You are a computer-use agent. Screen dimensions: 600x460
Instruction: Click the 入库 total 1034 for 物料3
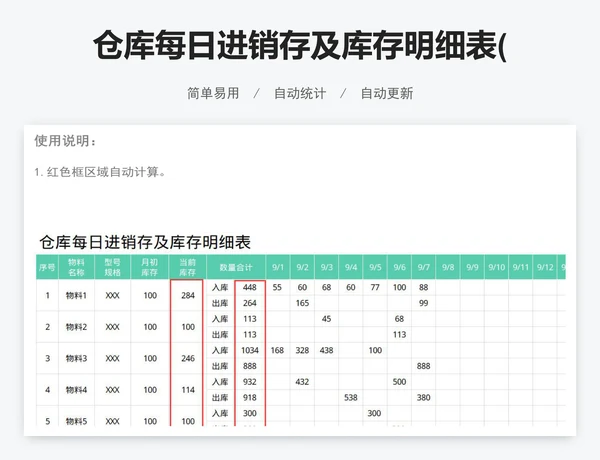click(249, 350)
